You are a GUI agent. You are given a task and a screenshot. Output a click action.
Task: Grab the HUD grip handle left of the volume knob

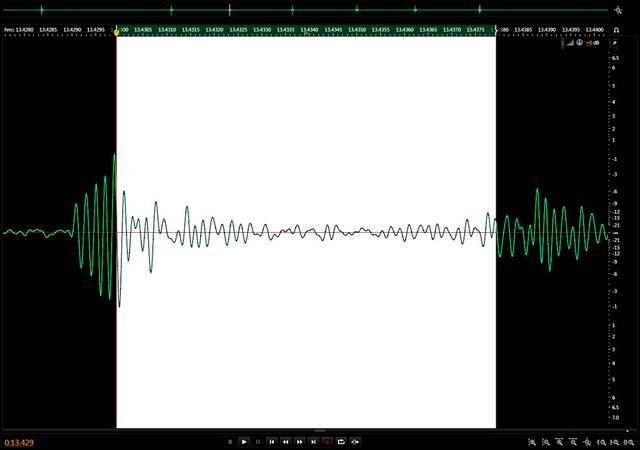563,43
